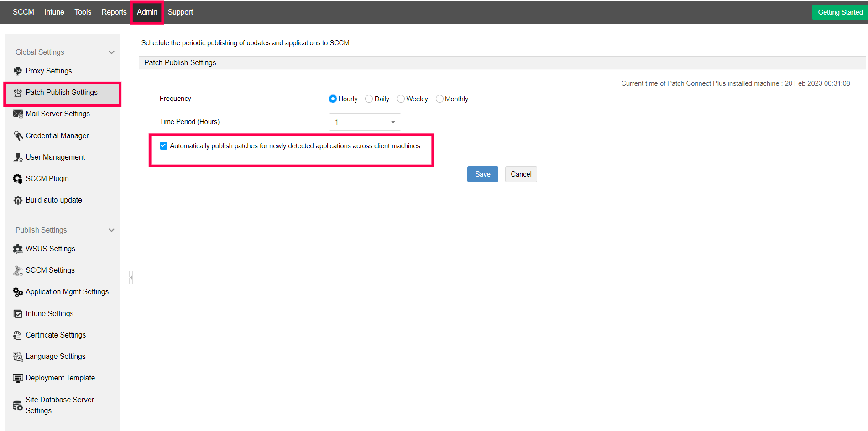Uncheck automatically publish patches for new applications

pyautogui.click(x=163, y=145)
